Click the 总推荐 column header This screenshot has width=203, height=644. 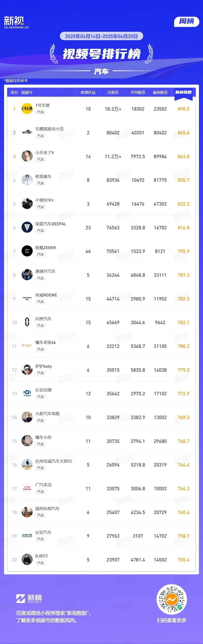coord(113,93)
